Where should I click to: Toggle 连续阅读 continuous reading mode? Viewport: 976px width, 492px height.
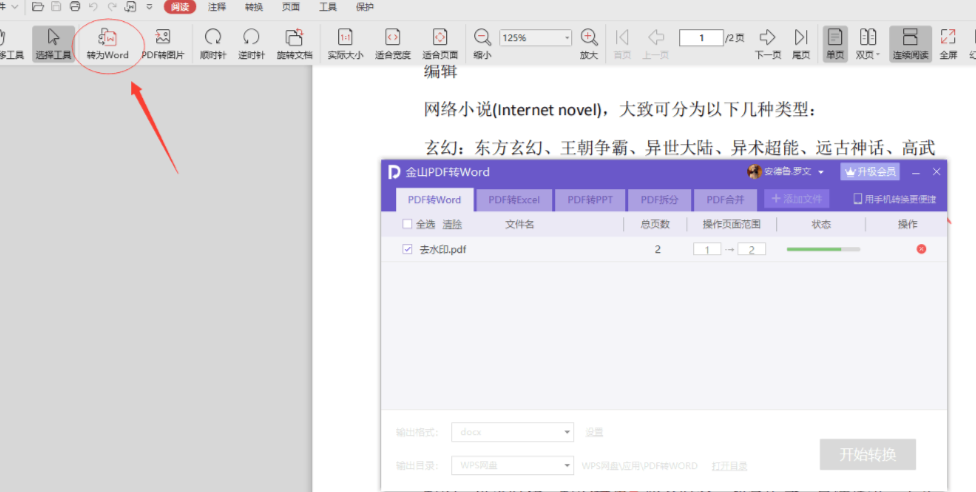point(911,44)
